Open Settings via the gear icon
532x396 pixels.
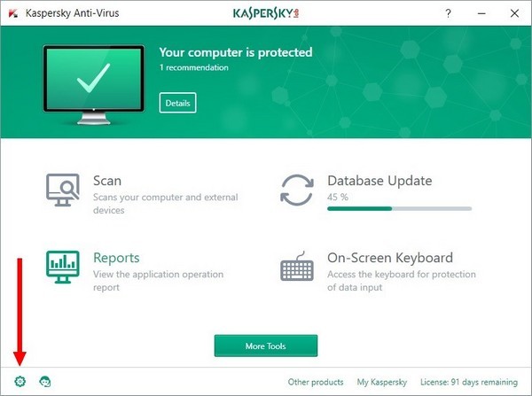[x=20, y=382]
